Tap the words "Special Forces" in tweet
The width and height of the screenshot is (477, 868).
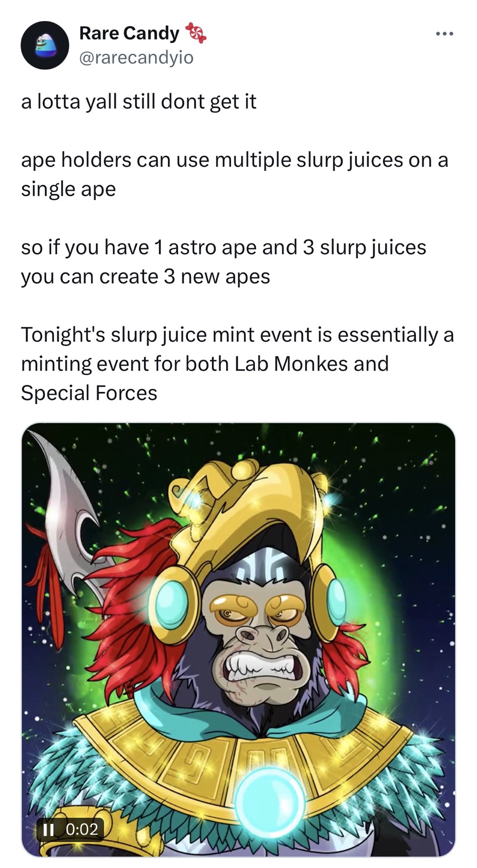(89, 393)
